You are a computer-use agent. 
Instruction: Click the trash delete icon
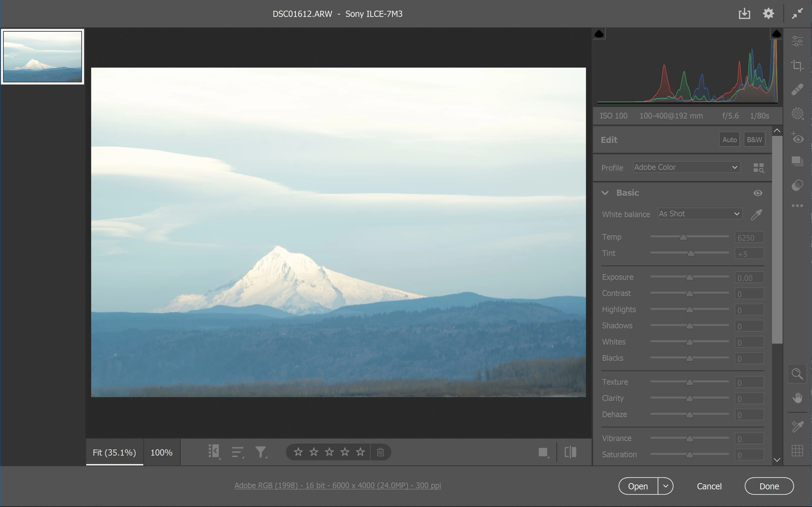coord(380,452)
